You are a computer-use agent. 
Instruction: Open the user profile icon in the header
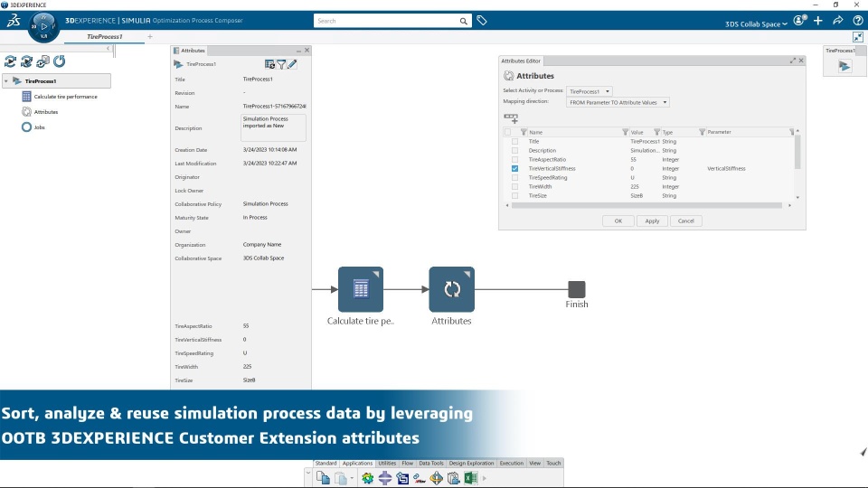click(x=799, y=21)
